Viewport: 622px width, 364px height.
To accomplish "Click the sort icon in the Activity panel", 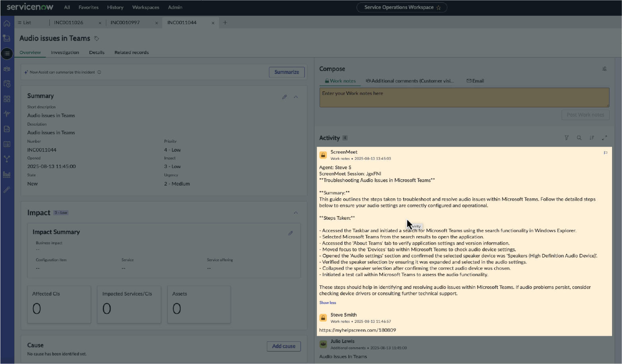I will pos(592,138).
